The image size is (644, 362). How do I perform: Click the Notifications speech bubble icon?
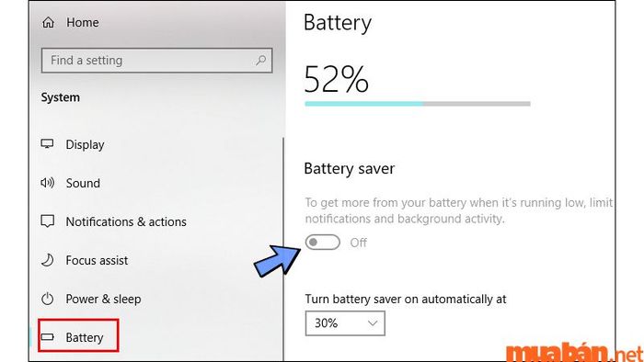[x=47, y=221]
